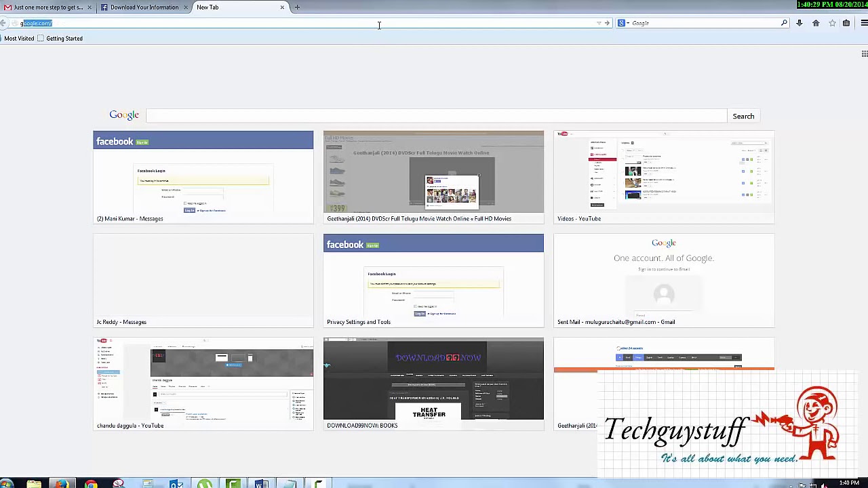Open 'Jc Reddy - Messages' tile
The height and width of the screenshot is (488, 868).
tap(203, 281)
